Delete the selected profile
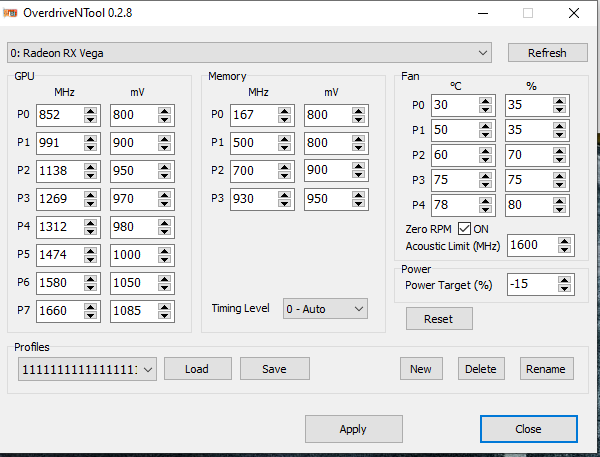This screenshot has height=457, width=600. point(481,369)
